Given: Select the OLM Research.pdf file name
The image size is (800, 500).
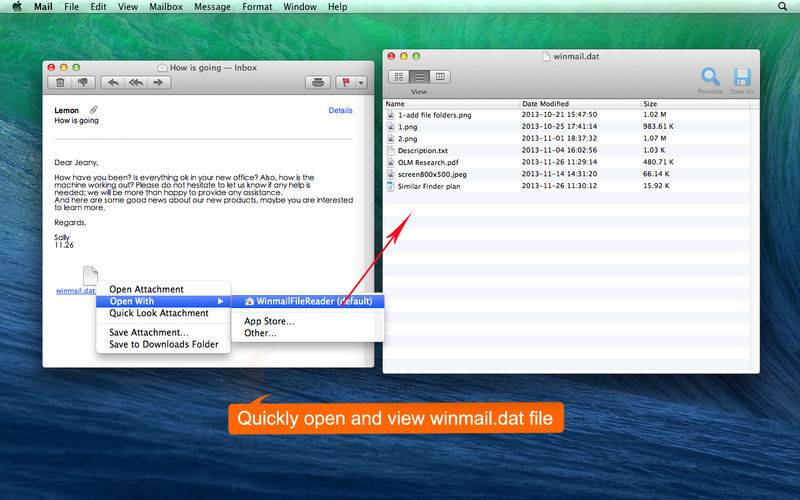Looking at the screenshot, I should (428, 162).
